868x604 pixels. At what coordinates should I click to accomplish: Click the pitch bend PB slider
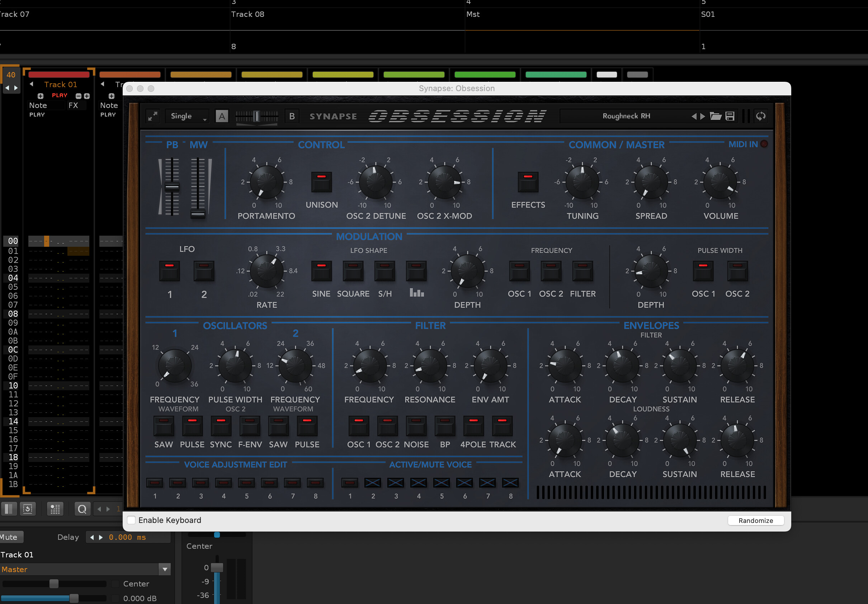point(172,187)
